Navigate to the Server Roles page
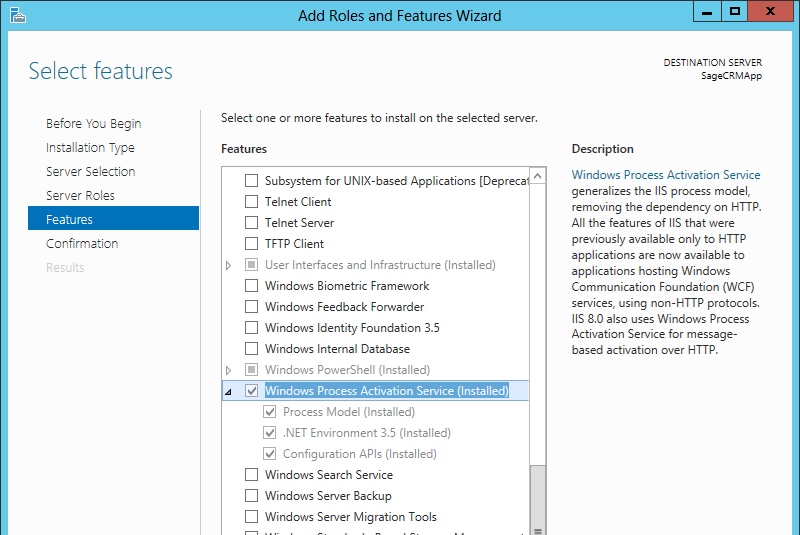The image size is (800, 535). [x=80, y=196]
